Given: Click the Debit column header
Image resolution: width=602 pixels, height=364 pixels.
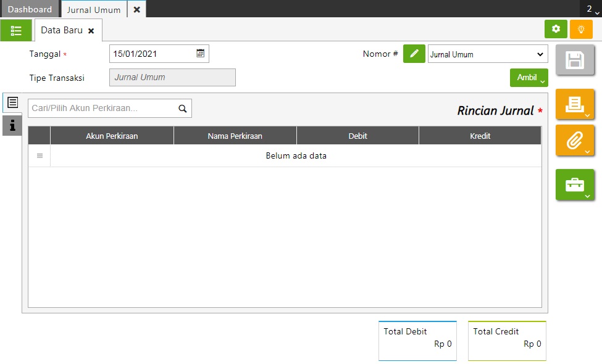Looking at the screenshot, I should [x=357, y=136].
